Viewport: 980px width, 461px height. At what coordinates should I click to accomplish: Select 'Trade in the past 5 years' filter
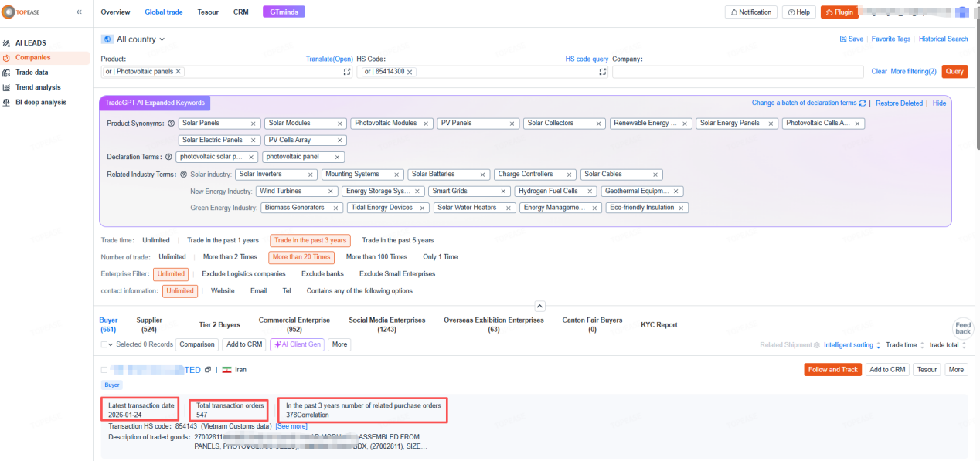(x=397, y=240)
